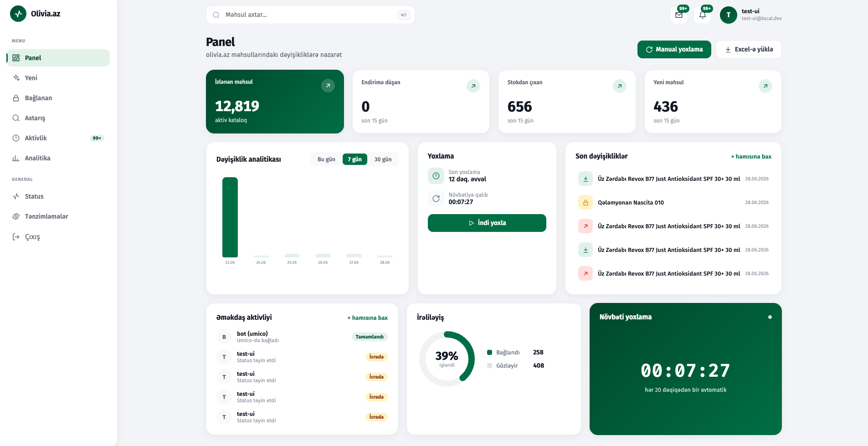This screenshot has height=446, width=868.
Task: Focus the Məhsul axtar search field
Action: [310, 15]
